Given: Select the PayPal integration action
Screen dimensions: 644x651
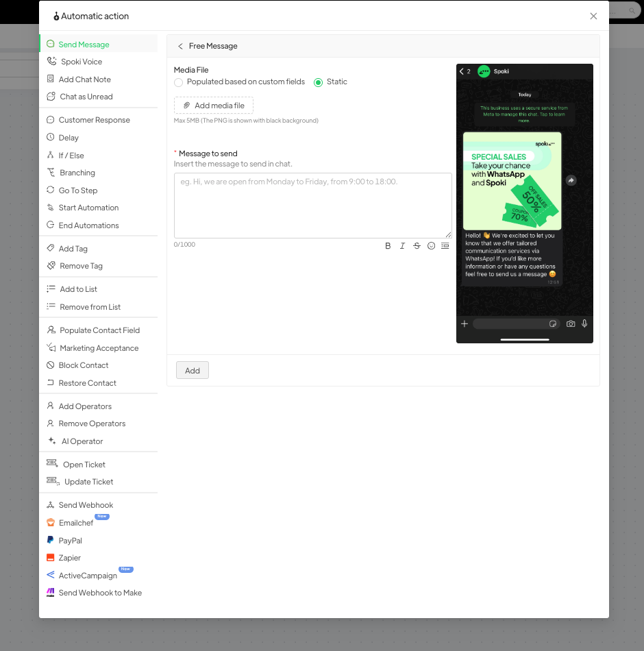Looking at the screenshot, I should 70,541.
